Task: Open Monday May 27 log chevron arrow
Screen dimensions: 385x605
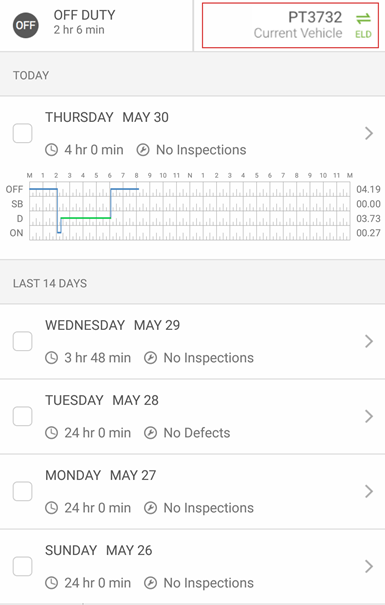Action: tap(369, 491)
